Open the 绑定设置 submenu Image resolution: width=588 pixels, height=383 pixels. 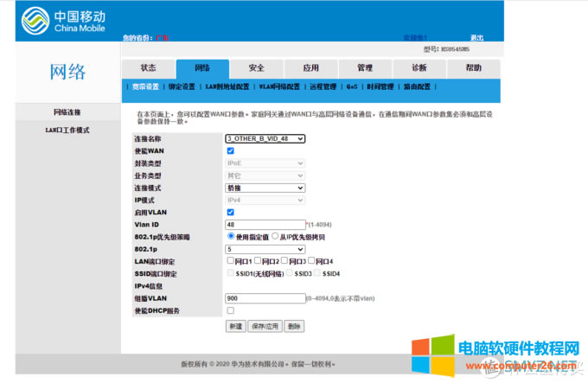182,87
